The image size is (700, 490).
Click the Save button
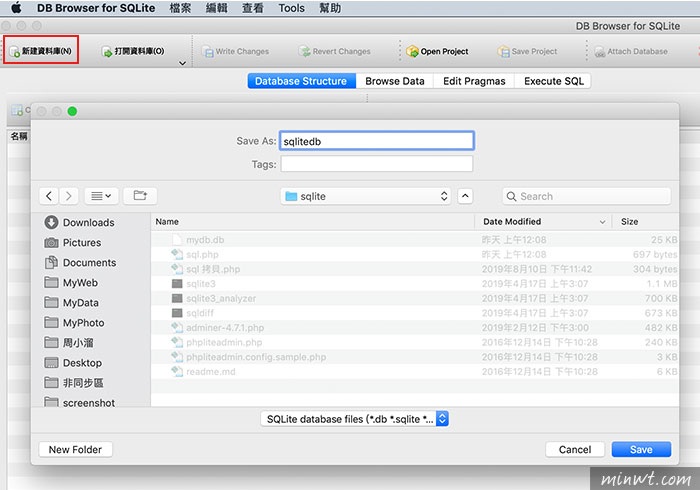click(641, 449)
